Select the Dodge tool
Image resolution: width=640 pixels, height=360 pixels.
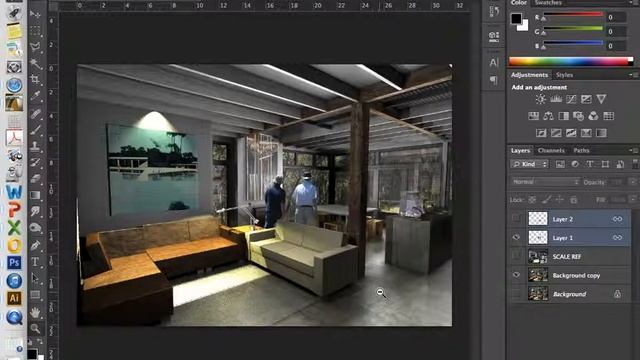36,228
